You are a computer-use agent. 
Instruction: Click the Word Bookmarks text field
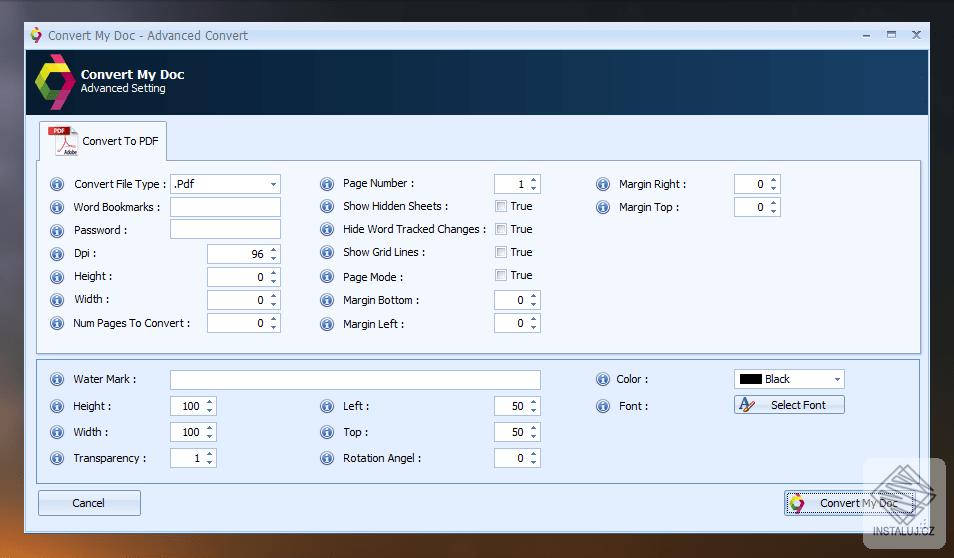tap(225, 208)
